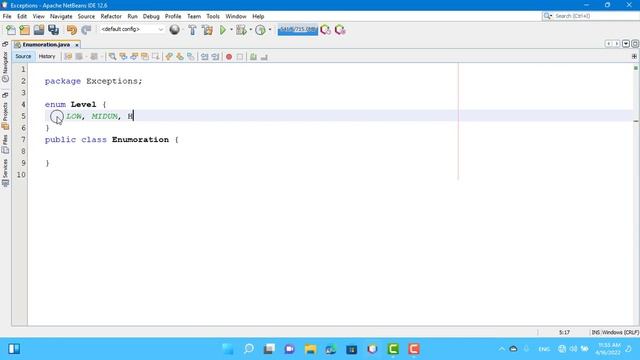640x360 pixels.
Task: Click the Uncomment icon in the editor toolbar
Action: click(264, 57)
